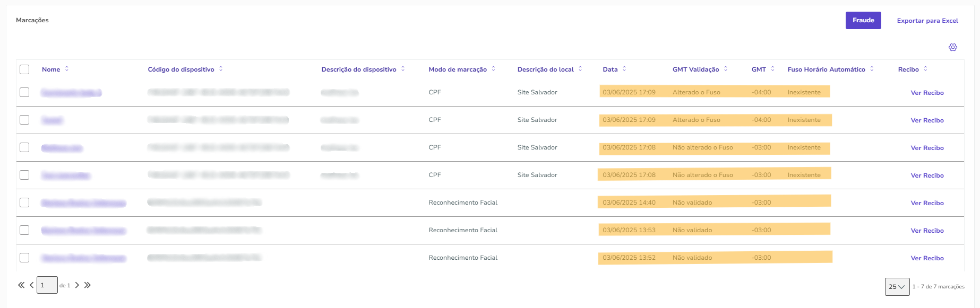This screenshot has width=980, height=308.
Task: Select the first row checkbox
Action: click(x=24, y=92)
